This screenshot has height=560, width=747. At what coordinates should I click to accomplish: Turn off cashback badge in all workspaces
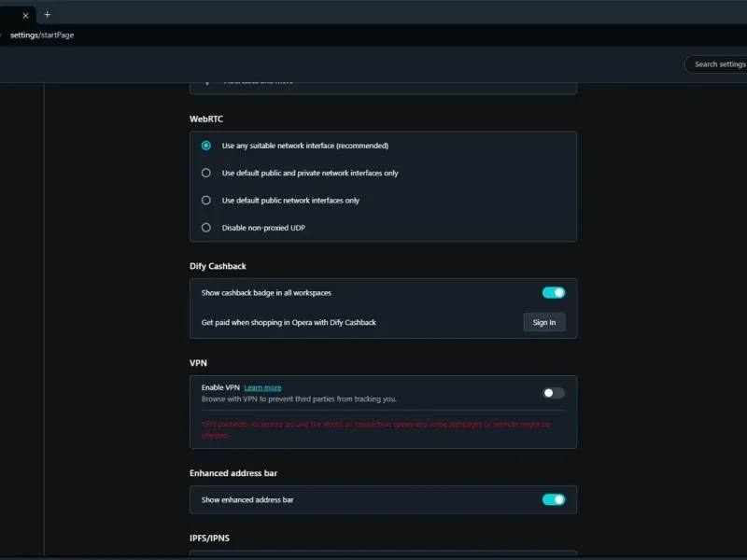[x=554, y=292]
